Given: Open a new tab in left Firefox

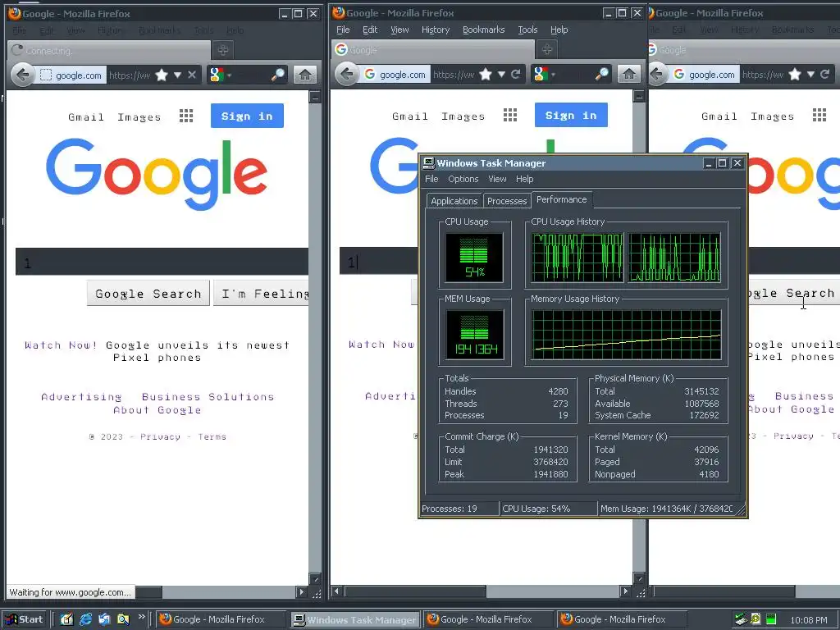Looking at the screenshot, I should click(x=223, y=50).
